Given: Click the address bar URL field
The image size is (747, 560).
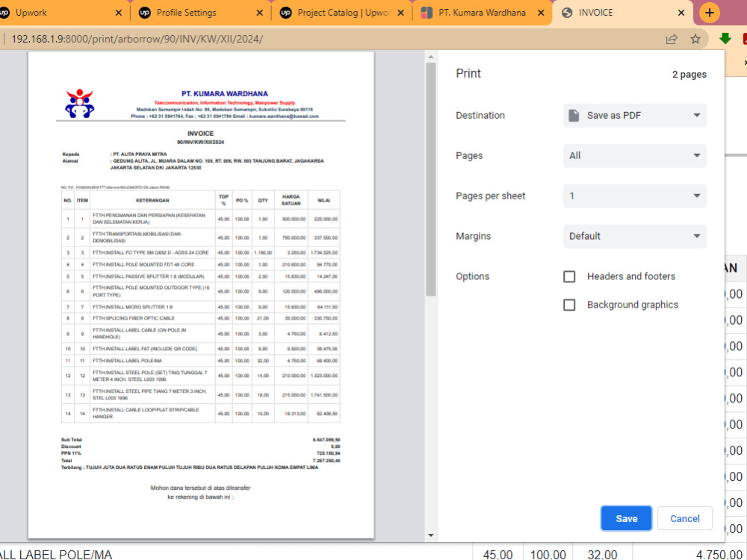Looking at the screenshot, I should 333,39.
